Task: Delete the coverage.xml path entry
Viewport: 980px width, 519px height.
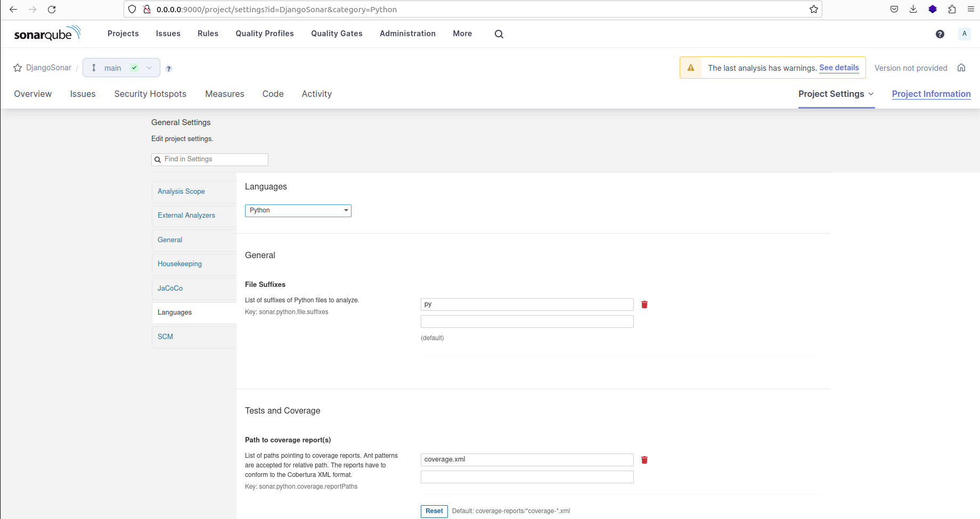Action: pos(644,460)
